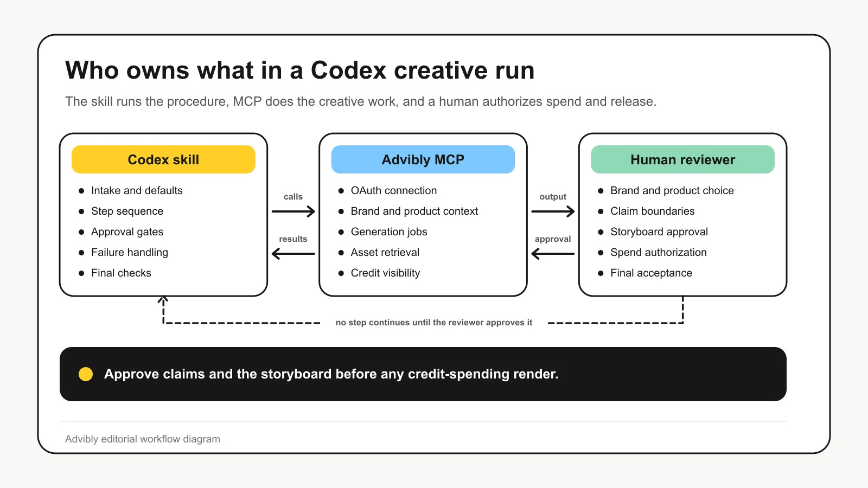Image resolution: width=868 pixels, height=488 pixels.
Task: Click the subtitle starting 'The skill runs the procedure'
Action: click(361, 101)
